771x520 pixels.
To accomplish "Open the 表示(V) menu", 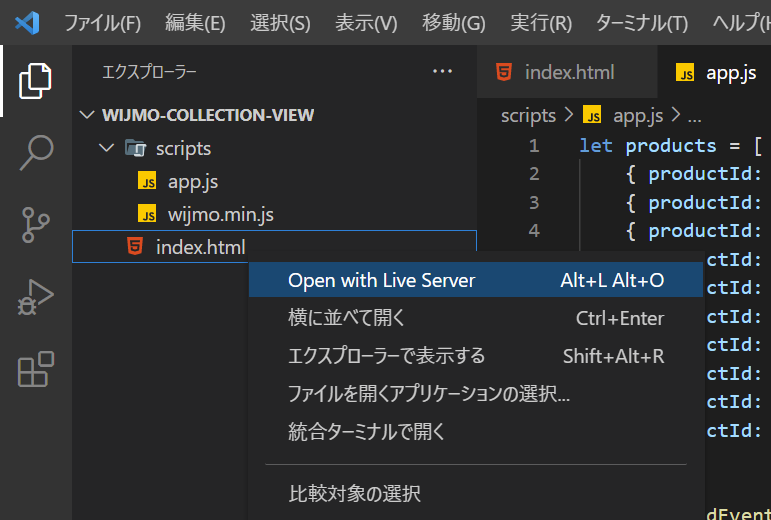I will pyautogui.click(x=366, y=23).
